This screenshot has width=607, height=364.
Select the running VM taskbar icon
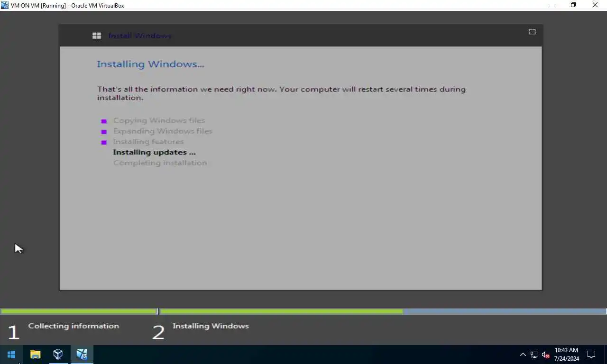coord(82,355)
